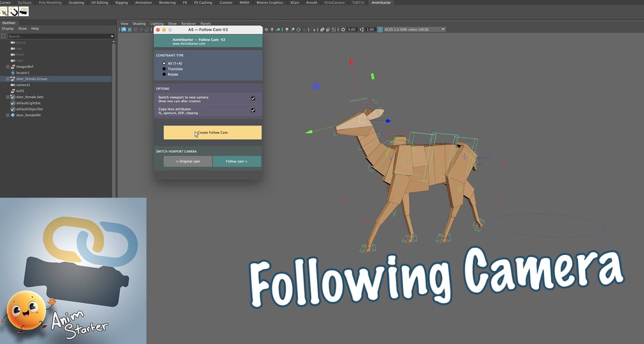Open the Outliner Show menu
Image resolution: width=644 pixels, height=344 pixels.
(22, 29)
